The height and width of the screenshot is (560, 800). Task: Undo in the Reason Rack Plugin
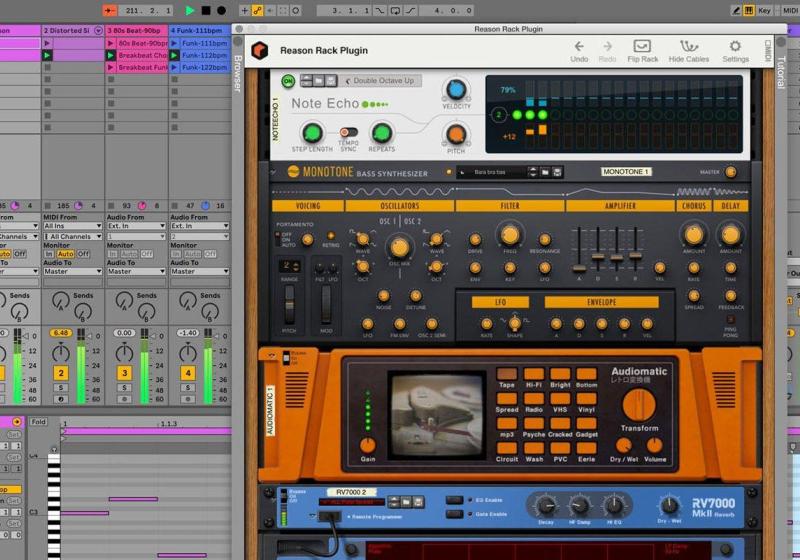pos(579,52)
